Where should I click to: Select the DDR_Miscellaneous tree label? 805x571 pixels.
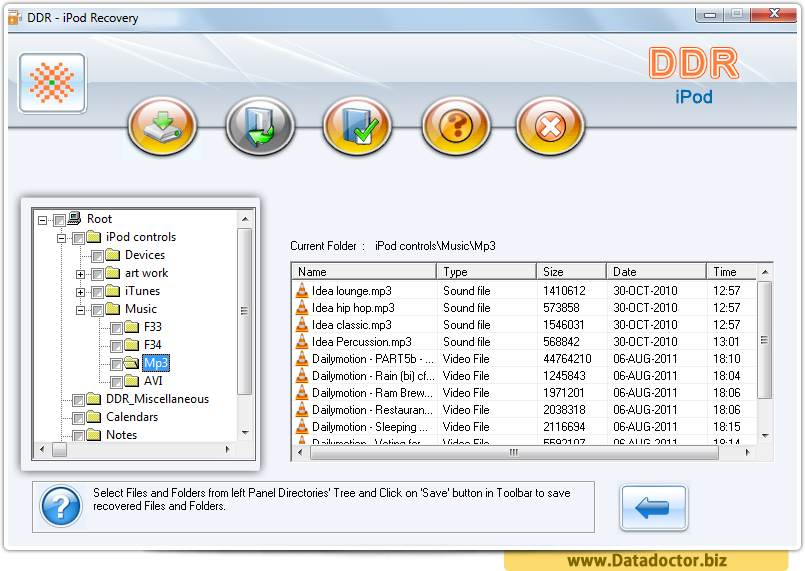point(157,399)
